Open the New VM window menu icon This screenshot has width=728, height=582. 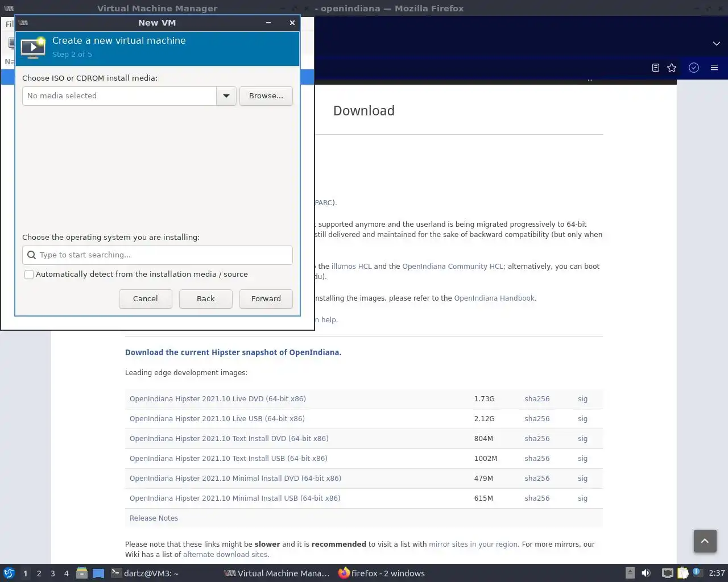(23, 23)
